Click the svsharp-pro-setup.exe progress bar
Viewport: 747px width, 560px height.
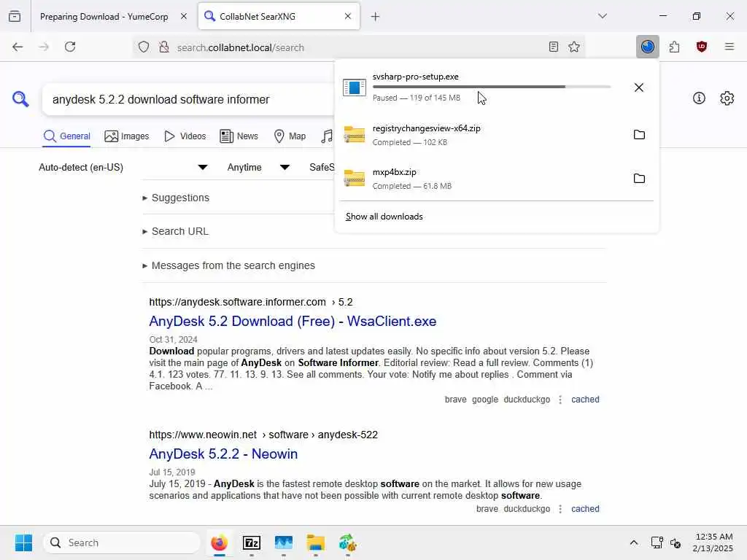tap(492, 87)
